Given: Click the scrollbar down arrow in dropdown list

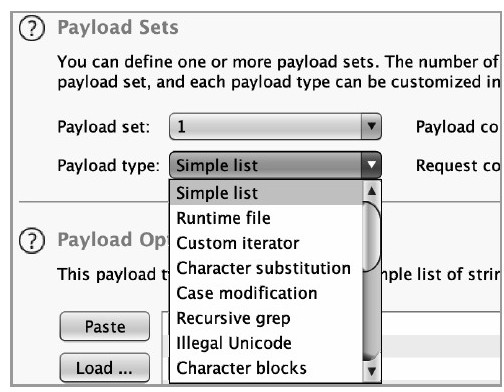Looking at the screenshot, I should click(x=371, y=371).
